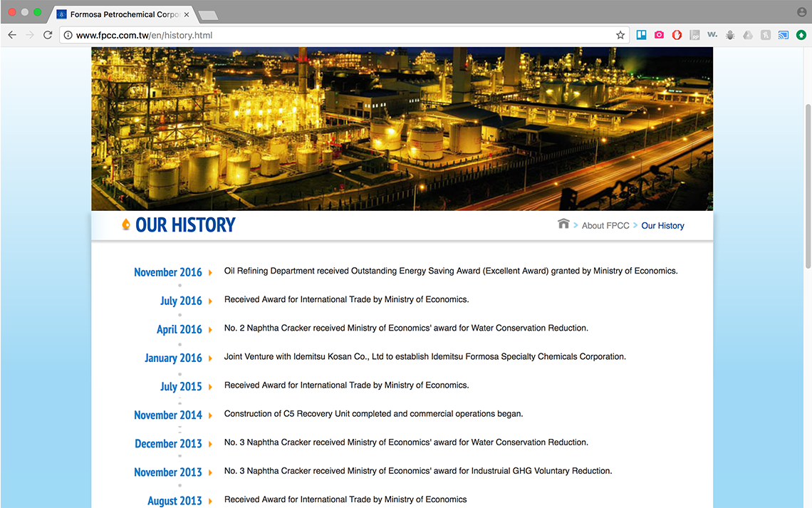
Task: Go back using the browser back arrow
Action: coord(12,35)
